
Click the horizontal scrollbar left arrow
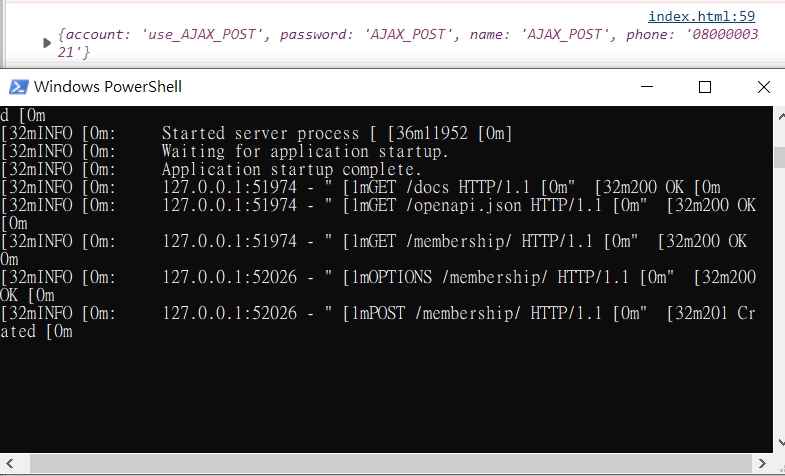[x=9, y=463]
